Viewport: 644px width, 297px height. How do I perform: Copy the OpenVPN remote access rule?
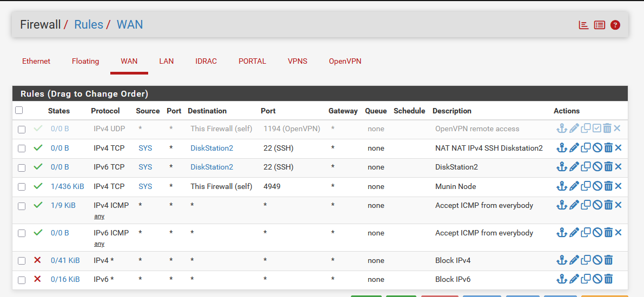click(586, 129)
